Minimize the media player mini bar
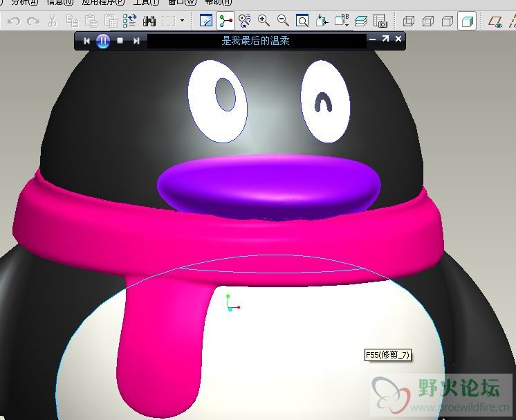 [x=373, y=39]
